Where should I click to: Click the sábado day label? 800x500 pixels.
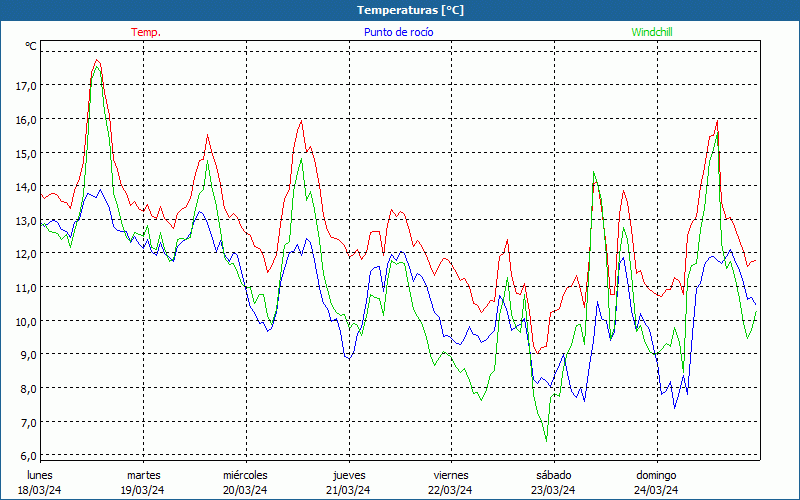554,475
